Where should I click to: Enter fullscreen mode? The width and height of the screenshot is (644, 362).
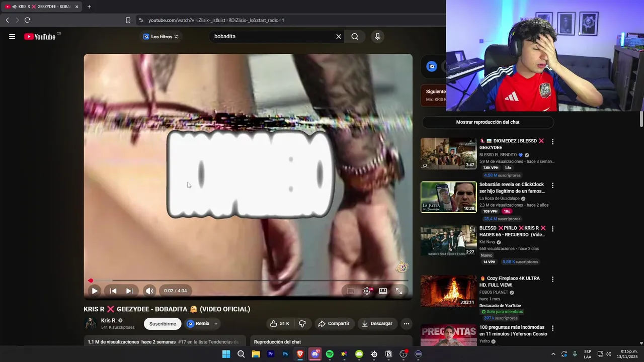point(399,291)
